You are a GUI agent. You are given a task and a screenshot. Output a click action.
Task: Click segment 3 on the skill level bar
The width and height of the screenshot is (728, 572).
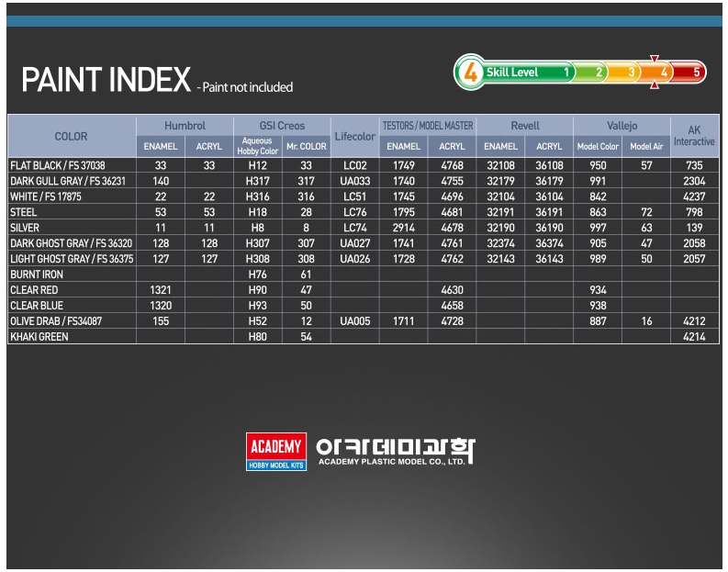pos(630,72)
